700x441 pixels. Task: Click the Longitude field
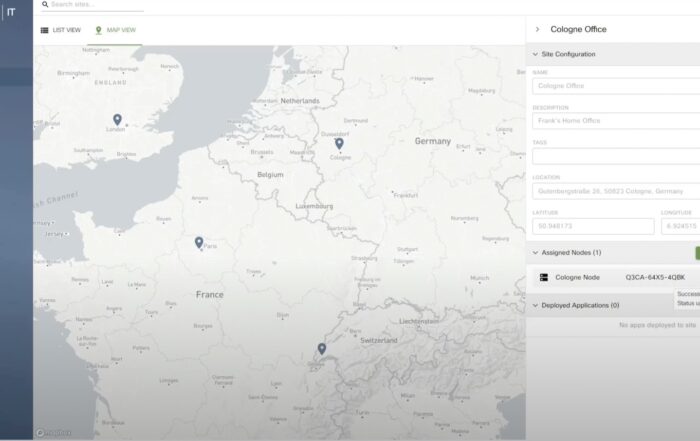click(680, 226)
